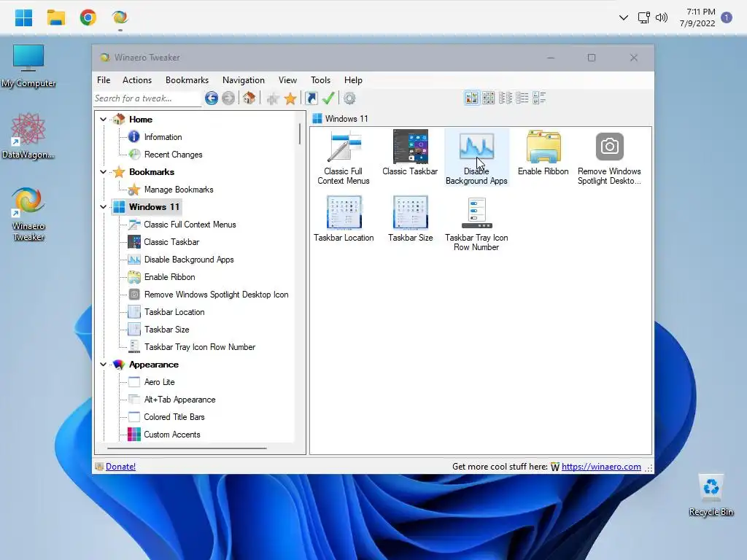Select Aero Lite in the tree
The height and width of the screenshot is (560, 747).
[159, 382]
